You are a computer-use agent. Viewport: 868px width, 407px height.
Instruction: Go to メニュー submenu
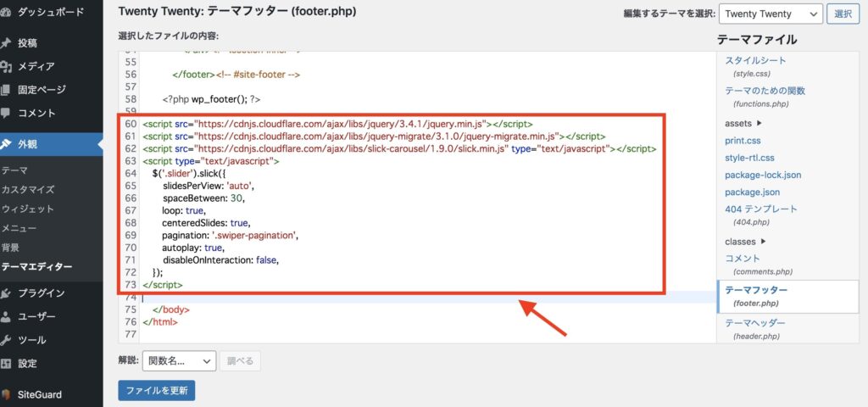point(19,228)
